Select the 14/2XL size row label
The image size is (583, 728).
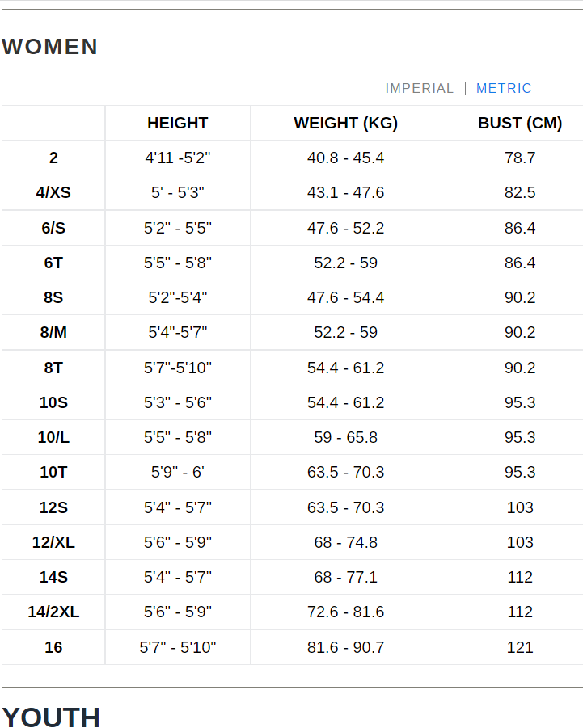pyautogui.click(x=53, y=612)
